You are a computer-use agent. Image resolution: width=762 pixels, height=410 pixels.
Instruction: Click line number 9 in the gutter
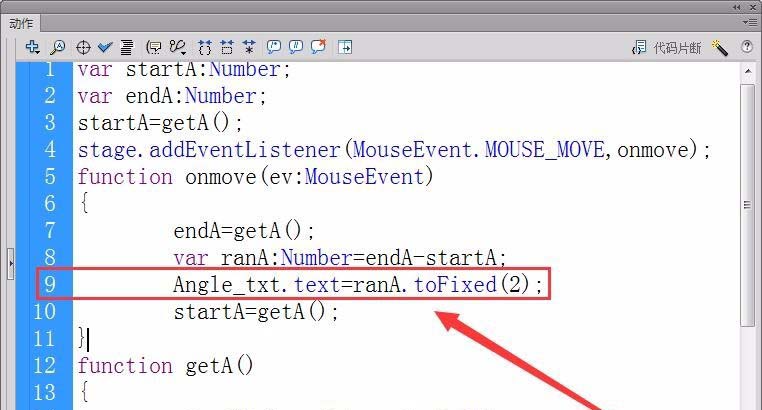[50, 284]
